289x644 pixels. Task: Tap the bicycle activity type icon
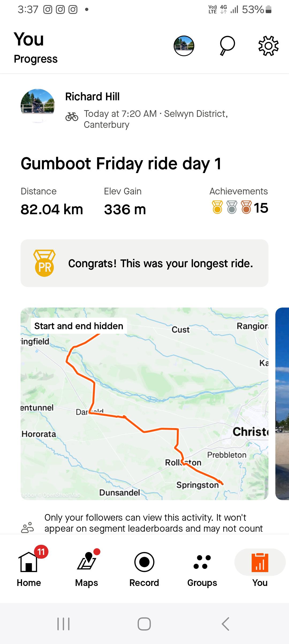[72, 117]
